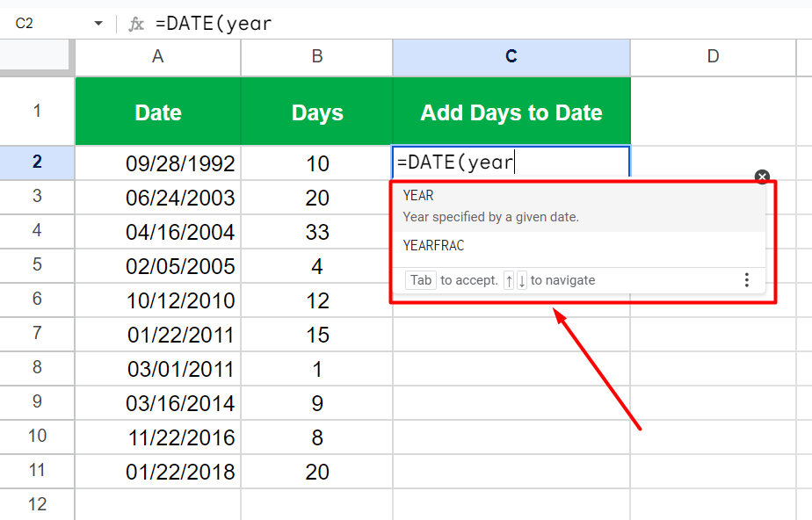Click Days cell with value 9

pyautogui.click(x=317, y=402)
